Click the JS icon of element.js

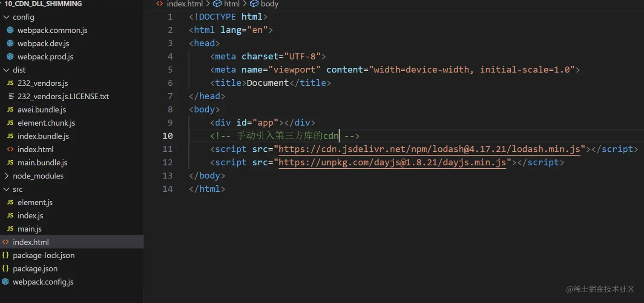coord(10,202)
